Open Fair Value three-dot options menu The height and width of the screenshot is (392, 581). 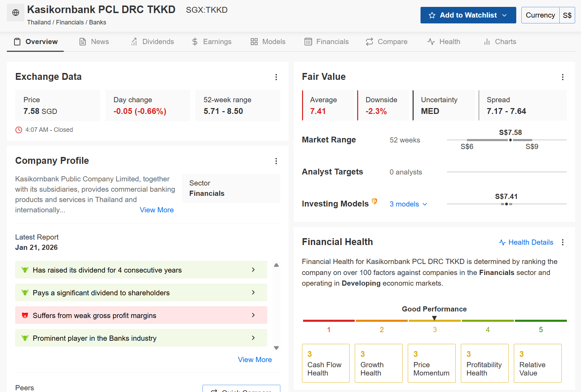coord(563,77)
